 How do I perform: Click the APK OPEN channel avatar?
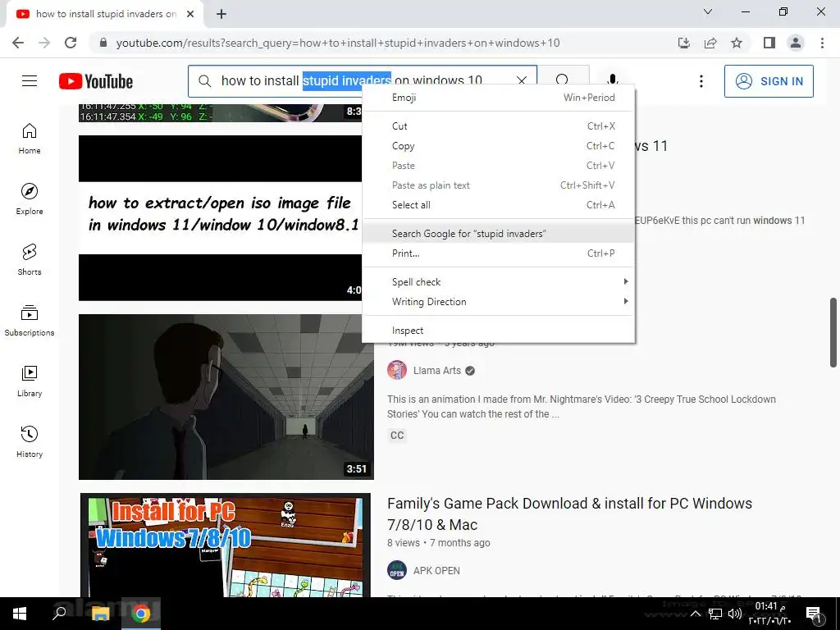click(x=397, y=571)
